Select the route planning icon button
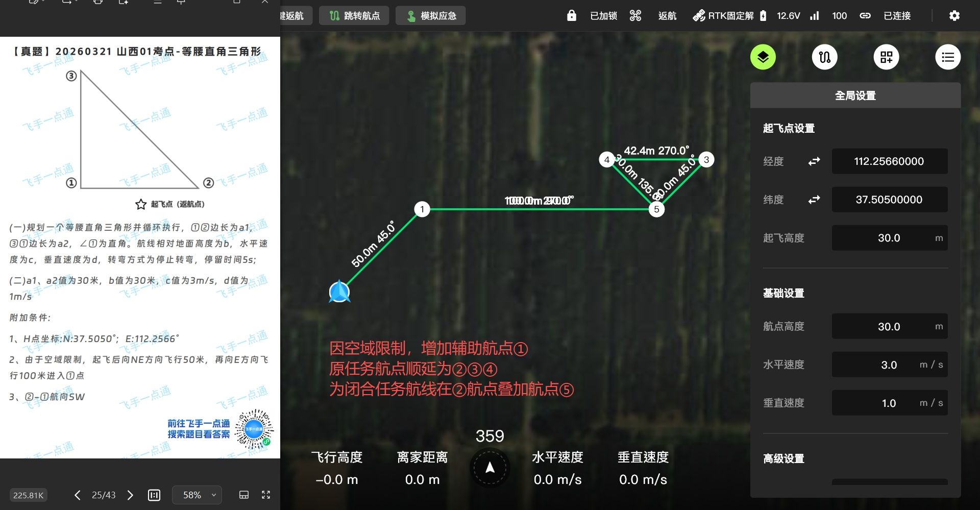The height and width of the screenshot is (510, 980). tap(824, 57)
